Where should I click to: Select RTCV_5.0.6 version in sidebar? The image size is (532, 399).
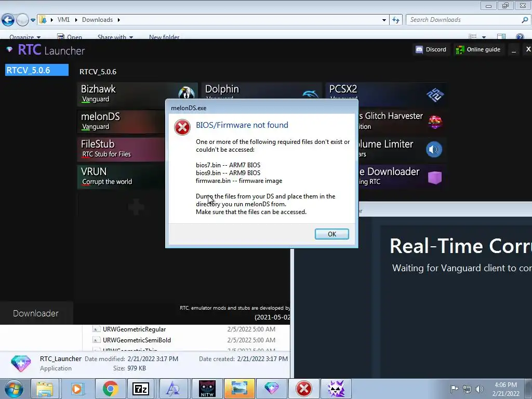coord(37,70)
